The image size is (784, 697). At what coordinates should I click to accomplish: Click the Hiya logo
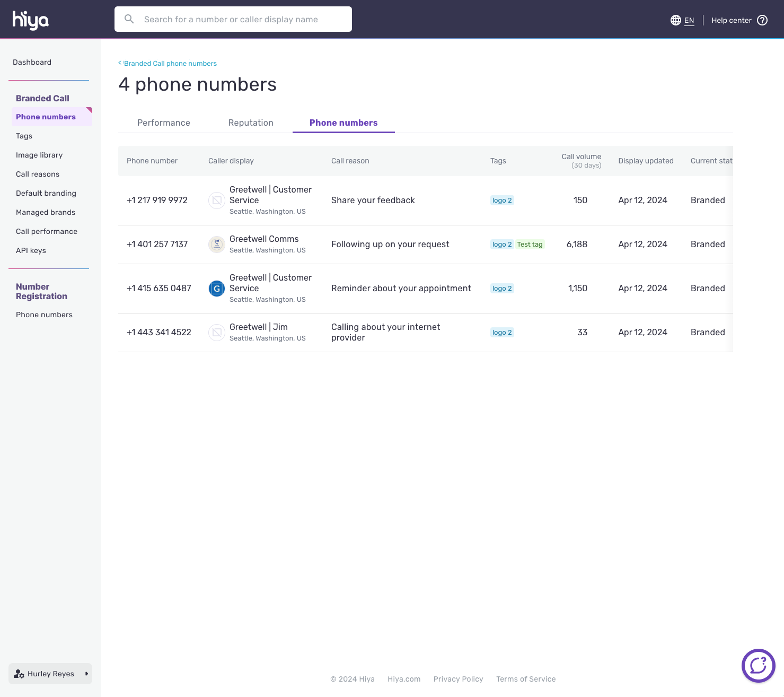(31, 20)
